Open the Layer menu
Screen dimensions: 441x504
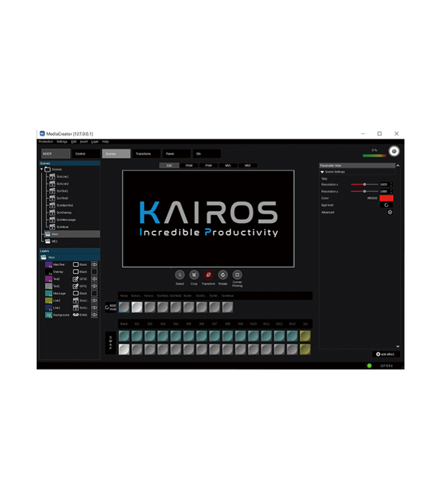point(95,141)
